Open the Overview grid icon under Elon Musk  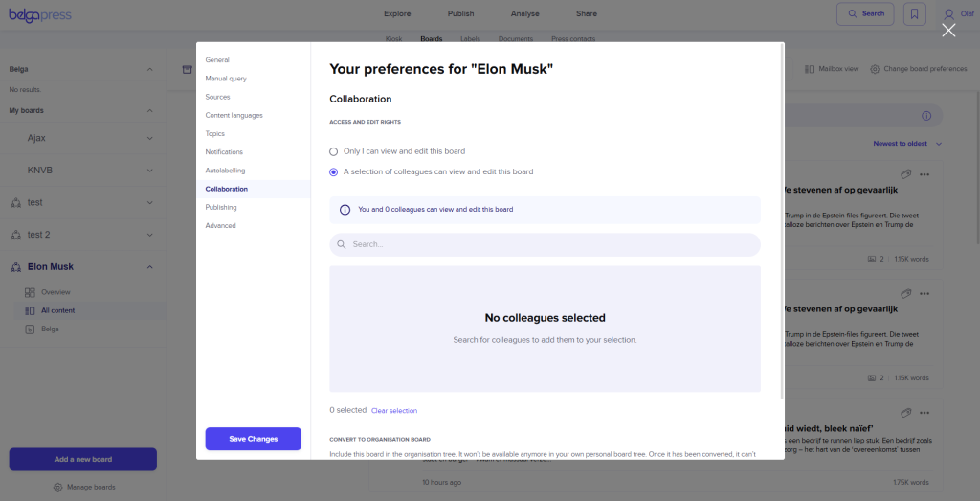31,292
